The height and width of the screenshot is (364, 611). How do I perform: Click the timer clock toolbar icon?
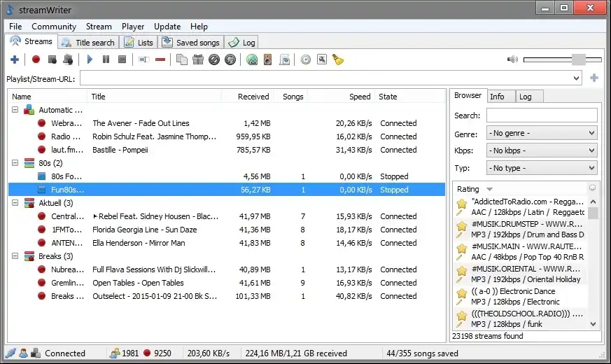tap(305, 60)
